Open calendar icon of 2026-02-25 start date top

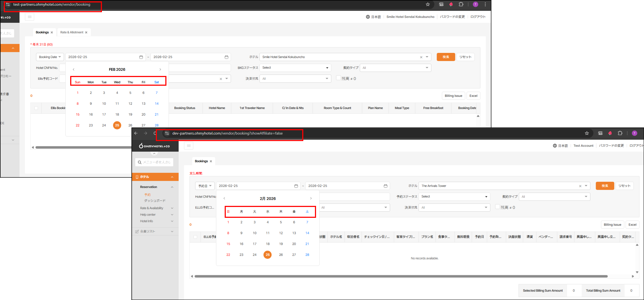coord(141,57)
